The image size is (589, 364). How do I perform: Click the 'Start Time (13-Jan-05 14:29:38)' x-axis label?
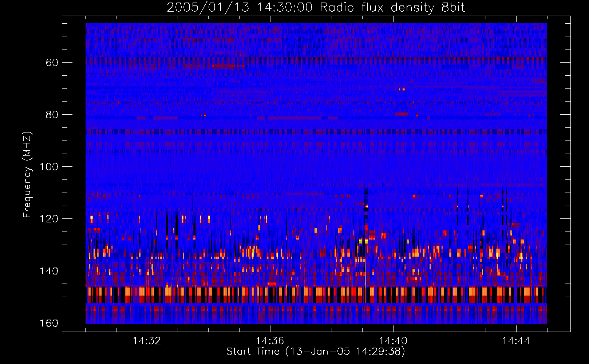pos(316,352)
